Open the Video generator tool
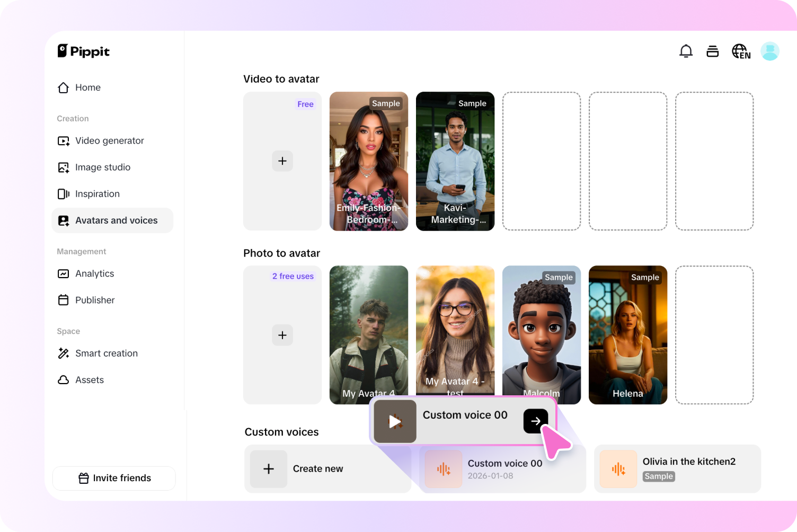797x532 pixels. pos(109,140)
